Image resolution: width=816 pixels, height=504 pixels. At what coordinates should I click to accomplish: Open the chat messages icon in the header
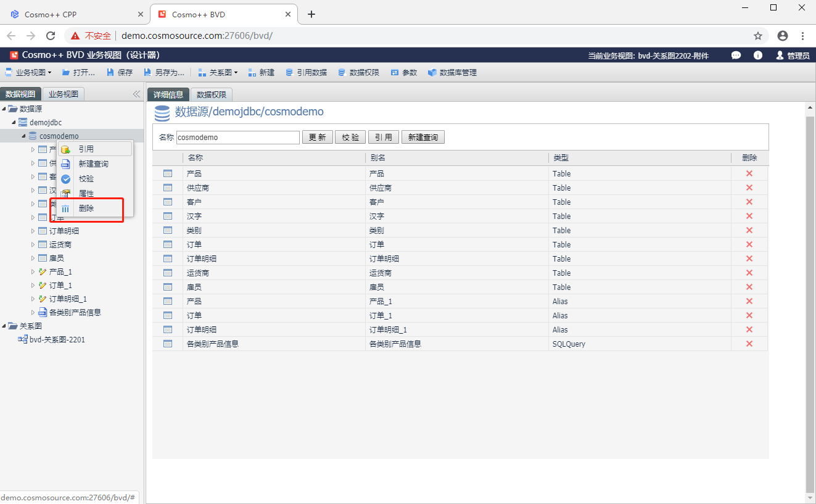[736, 55]
